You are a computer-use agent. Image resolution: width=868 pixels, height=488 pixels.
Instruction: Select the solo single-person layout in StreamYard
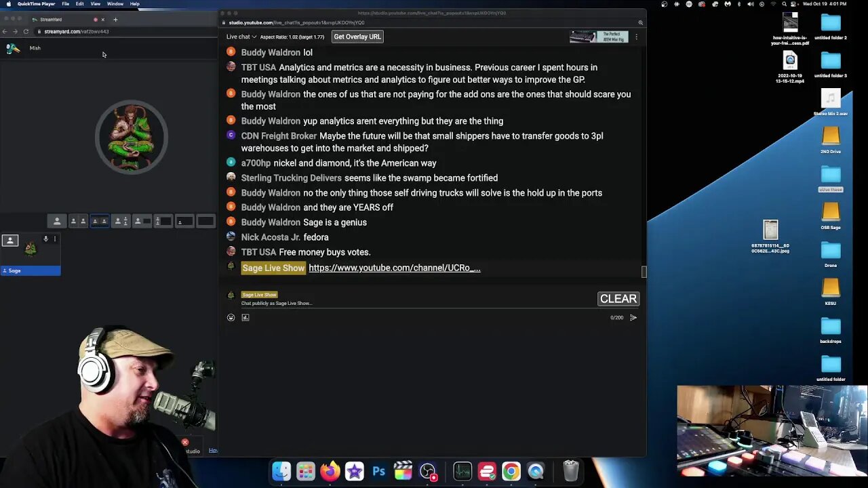[57, 221]
